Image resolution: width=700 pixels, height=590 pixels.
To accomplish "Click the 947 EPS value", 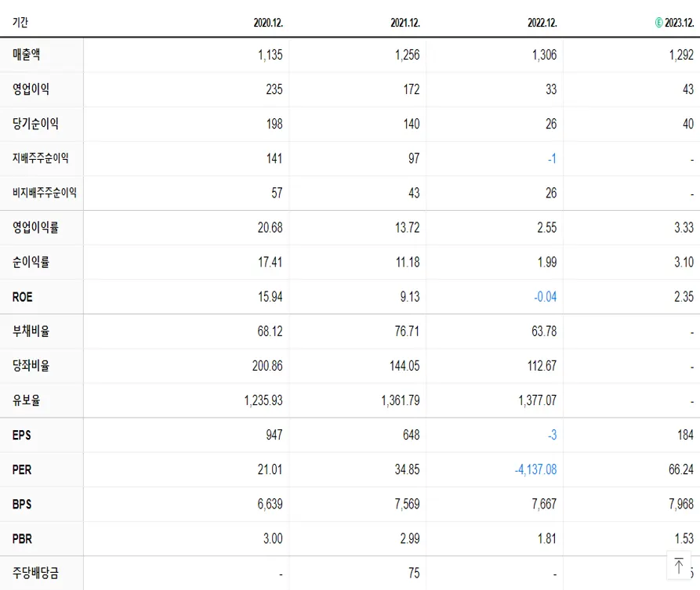I will [274, 435].
